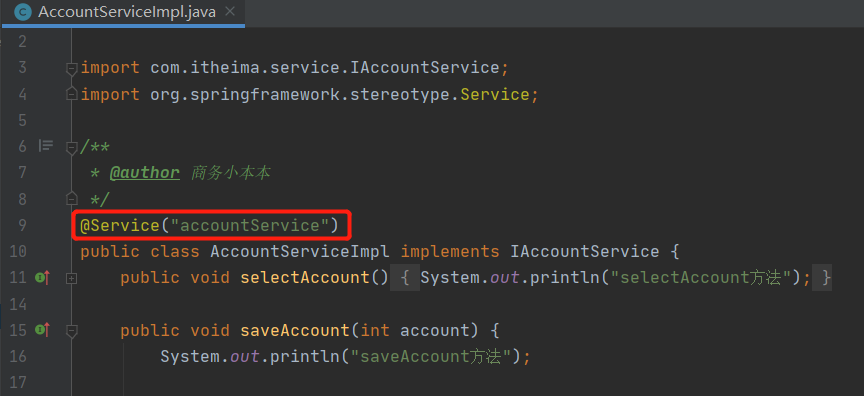Toggle rendered doc view icon at line 6
This screenshot has height=396, width=864.
(x=46, y=146)
